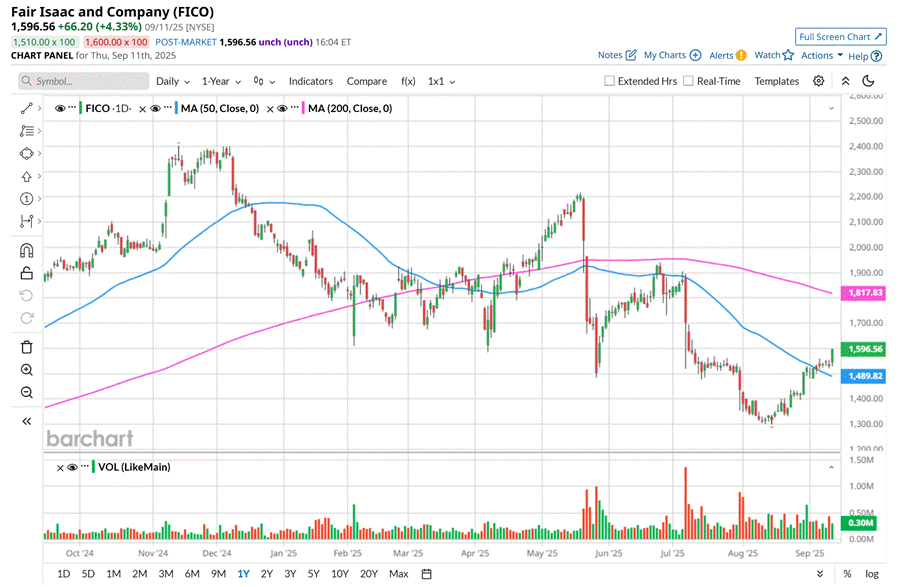The image size is (903, 587).
Task: Collapse the left drawing toolbar
Action: [26, 421]
